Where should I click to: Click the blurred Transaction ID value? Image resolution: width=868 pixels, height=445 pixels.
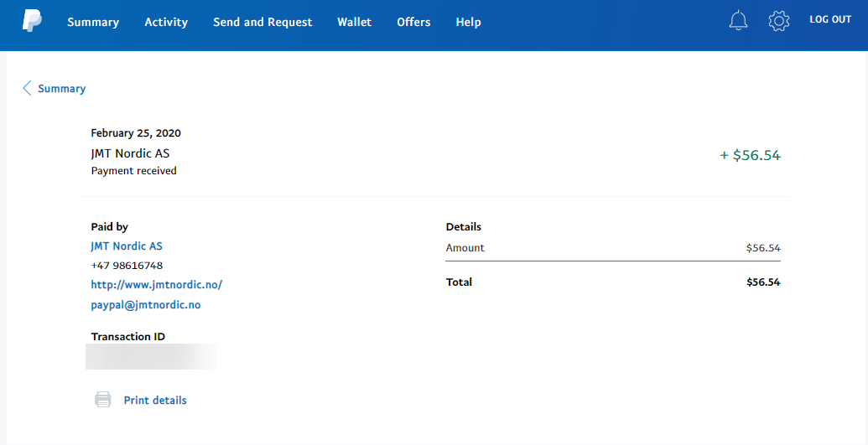pos(151,356)
